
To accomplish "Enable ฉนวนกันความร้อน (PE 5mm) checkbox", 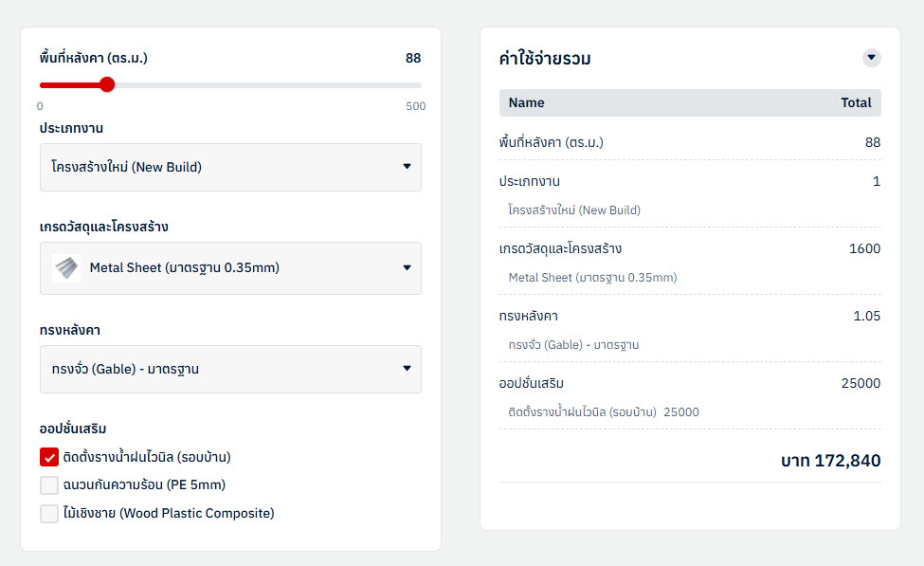I will coord(49,485).
